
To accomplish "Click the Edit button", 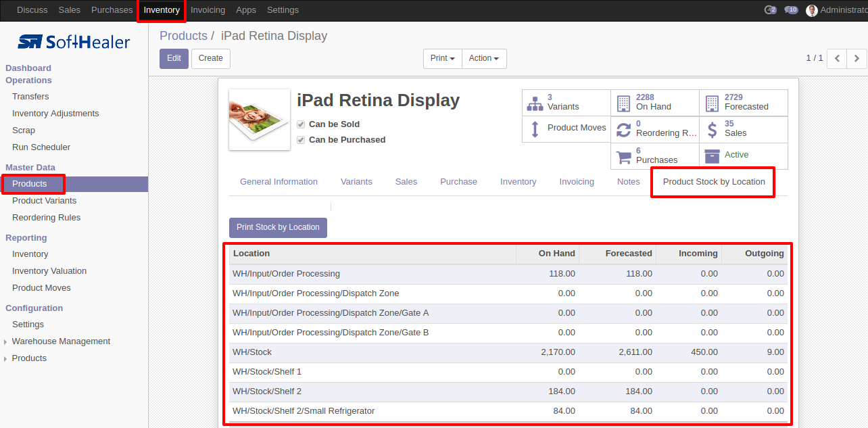I will (x=174, y=59).
